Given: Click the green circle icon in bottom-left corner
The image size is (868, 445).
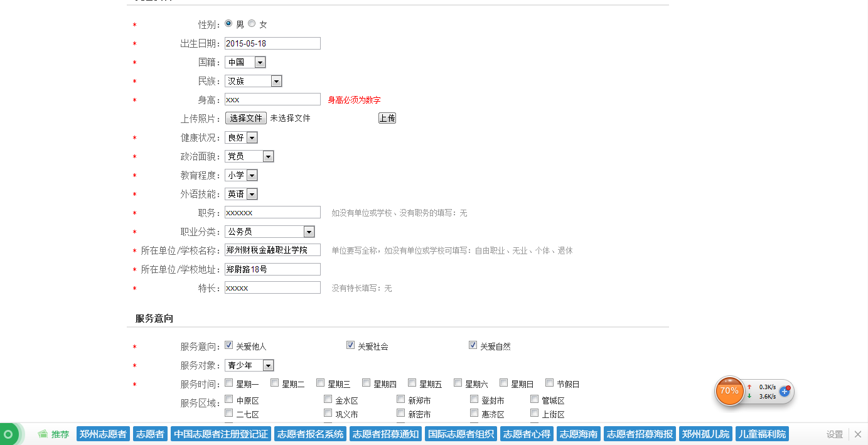Looking at the screenshot, I should click(x=8, y=434).
